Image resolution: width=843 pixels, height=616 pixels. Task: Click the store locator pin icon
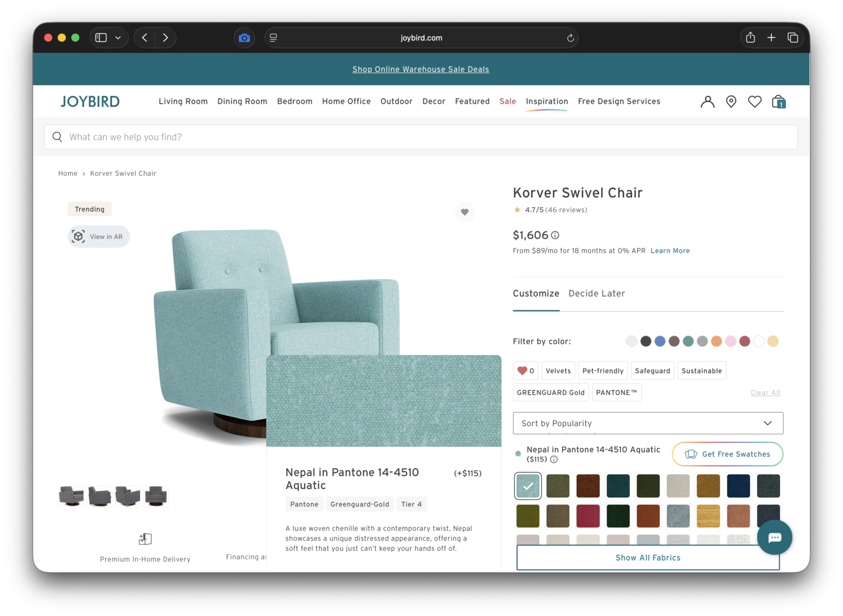coord(731,102)
